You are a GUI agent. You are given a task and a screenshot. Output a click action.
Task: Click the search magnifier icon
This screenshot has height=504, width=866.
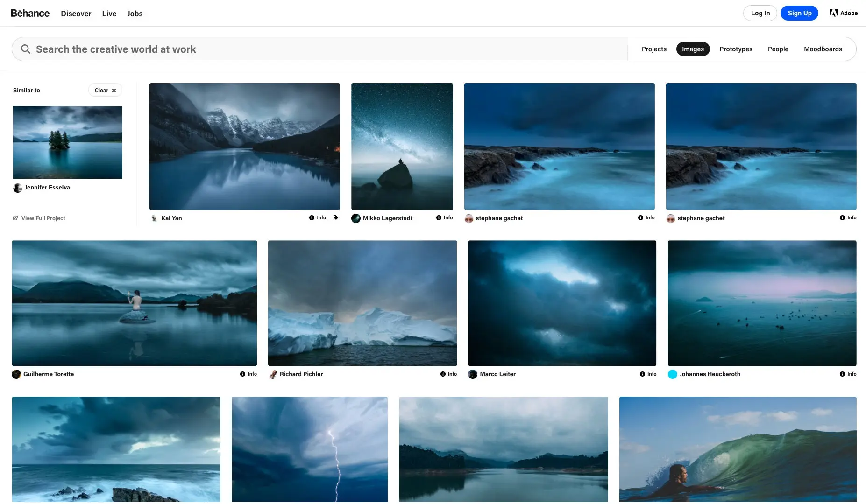point(26,49)
